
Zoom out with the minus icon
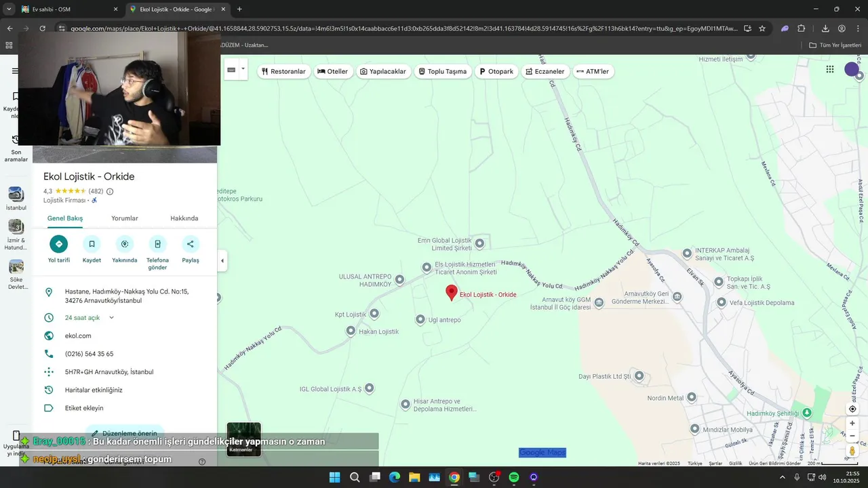[852, 436]
